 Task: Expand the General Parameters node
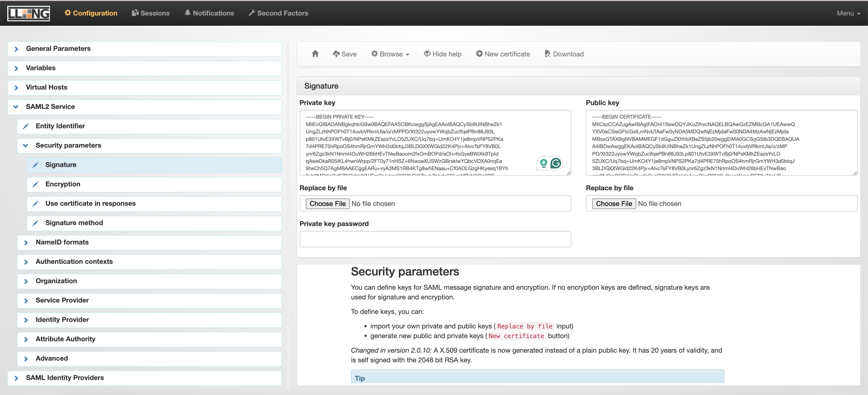coord(16,49)
